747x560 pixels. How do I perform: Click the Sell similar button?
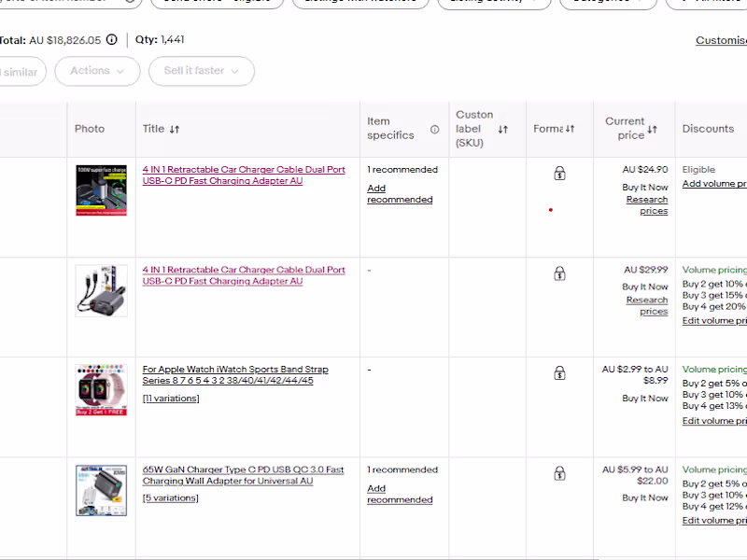coord(22,72)
